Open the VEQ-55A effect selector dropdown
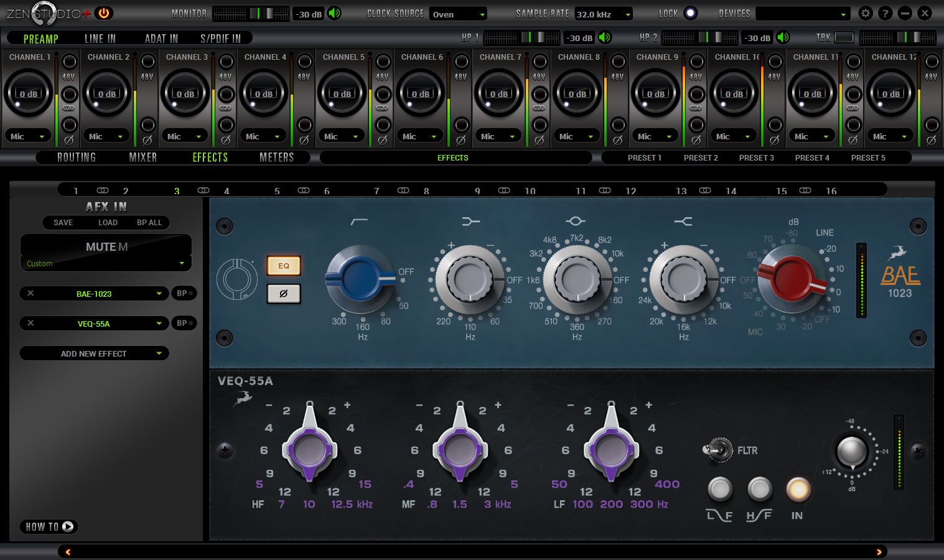Screen dimensions: 944x560 pyautogui.click(x=94, y=324)
